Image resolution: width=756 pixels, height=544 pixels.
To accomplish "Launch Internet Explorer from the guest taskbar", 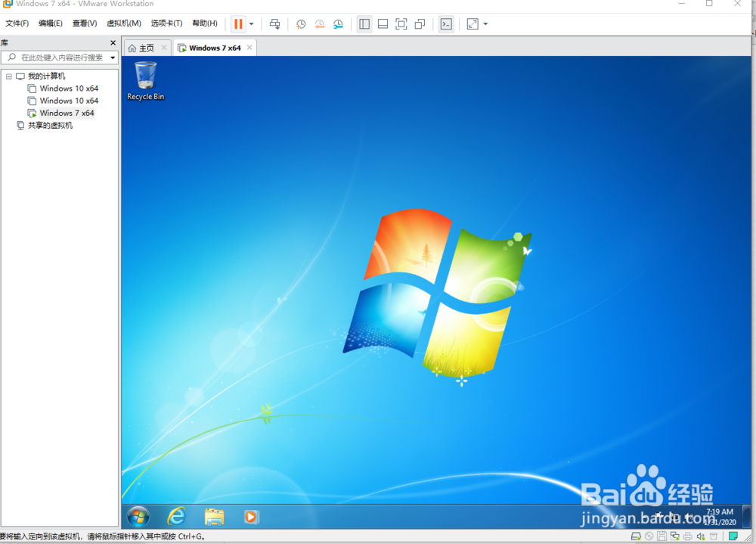I will coord(176,517).
